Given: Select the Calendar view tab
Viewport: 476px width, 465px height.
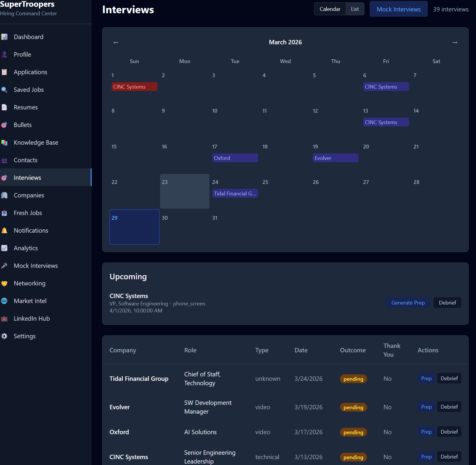Looking at the screenshot, I should click(x=330, y=9).
